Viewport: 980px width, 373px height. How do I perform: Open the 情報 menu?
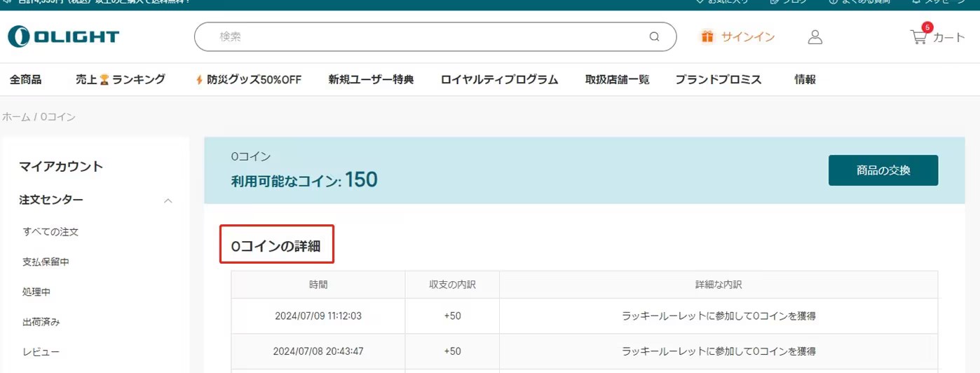pyautogui.click(x=805, y=79)
